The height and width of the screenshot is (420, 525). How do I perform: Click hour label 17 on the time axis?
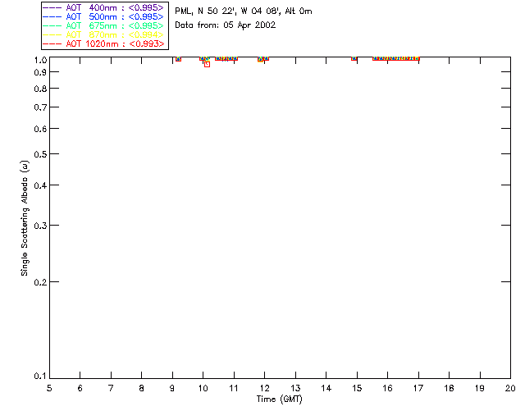point(418,388)
